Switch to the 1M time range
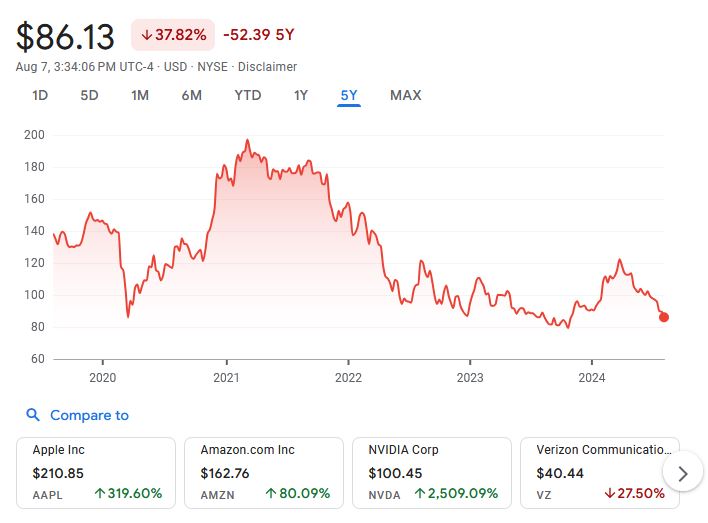 click(140, 95)
